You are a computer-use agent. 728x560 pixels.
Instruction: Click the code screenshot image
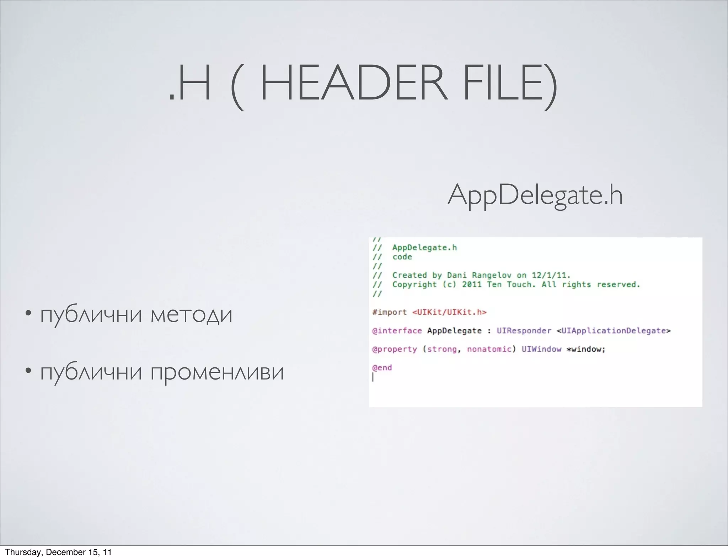(535, 322)
